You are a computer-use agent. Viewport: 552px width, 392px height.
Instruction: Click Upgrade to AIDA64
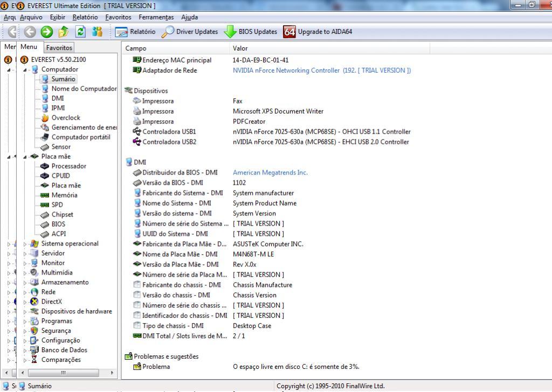pyautogui.click(x=318, y=32)
